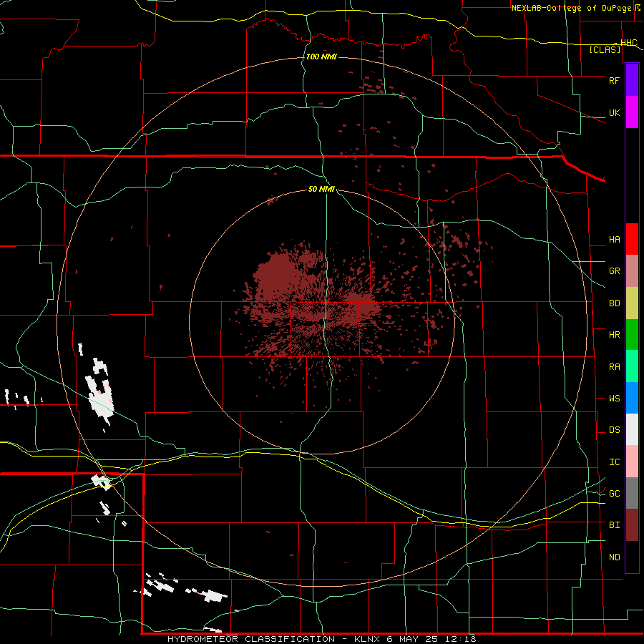644x644 pixels.
Task: Click the Hydrometeor Classification KLNX title caption
Action: pos(321,639)
